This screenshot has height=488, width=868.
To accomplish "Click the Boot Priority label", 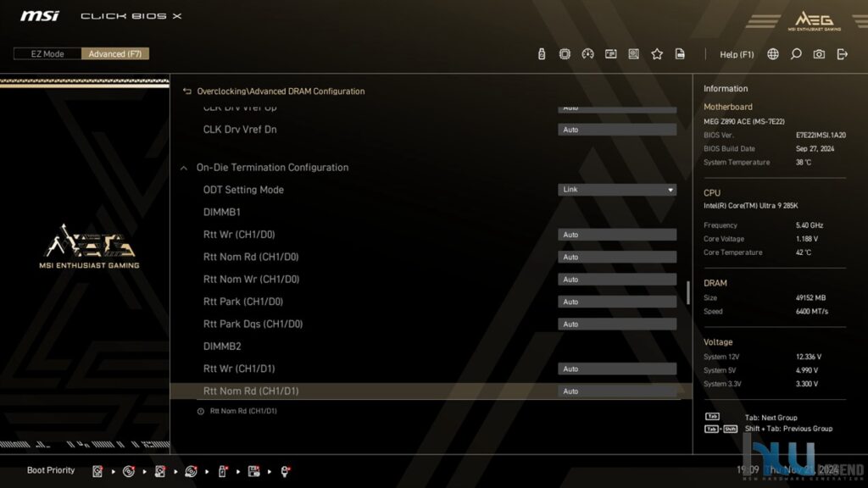I will coord(51,470).
